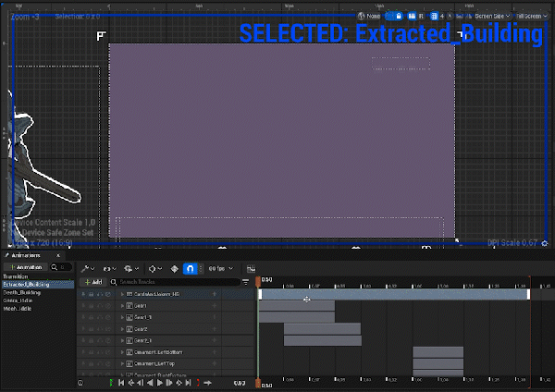Open snapping options next to magnet
555x392 pixels.
201,269
